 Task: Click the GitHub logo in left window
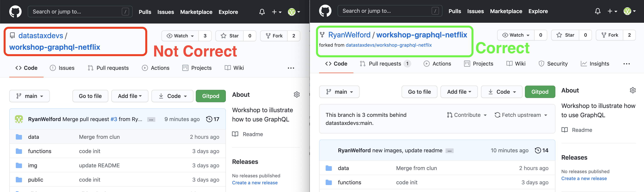[x=15, y=12]
